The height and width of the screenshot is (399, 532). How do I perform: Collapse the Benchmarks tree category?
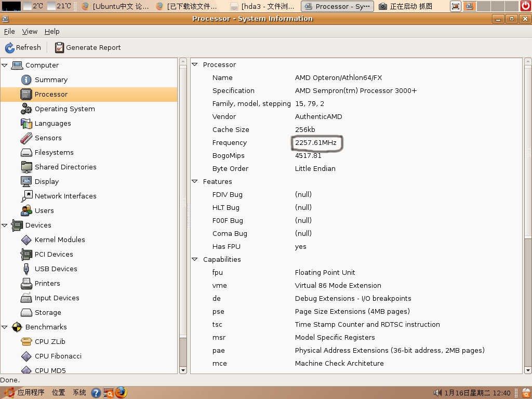(4, 327)
